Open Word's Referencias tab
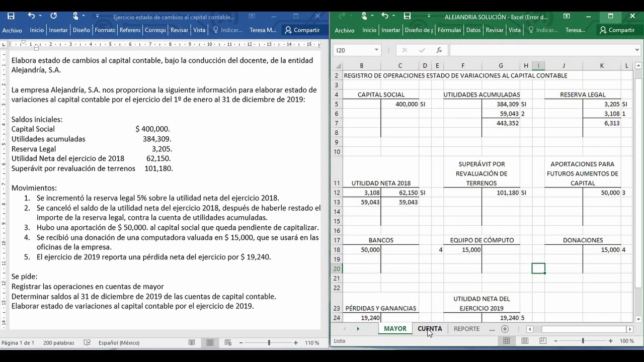644x362 pixels. coord(130,30)
